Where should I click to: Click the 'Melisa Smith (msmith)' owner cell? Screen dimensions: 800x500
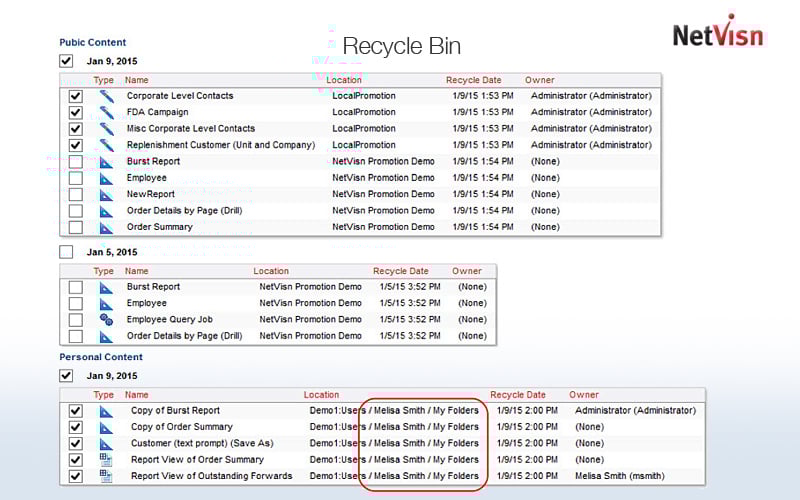620,476
